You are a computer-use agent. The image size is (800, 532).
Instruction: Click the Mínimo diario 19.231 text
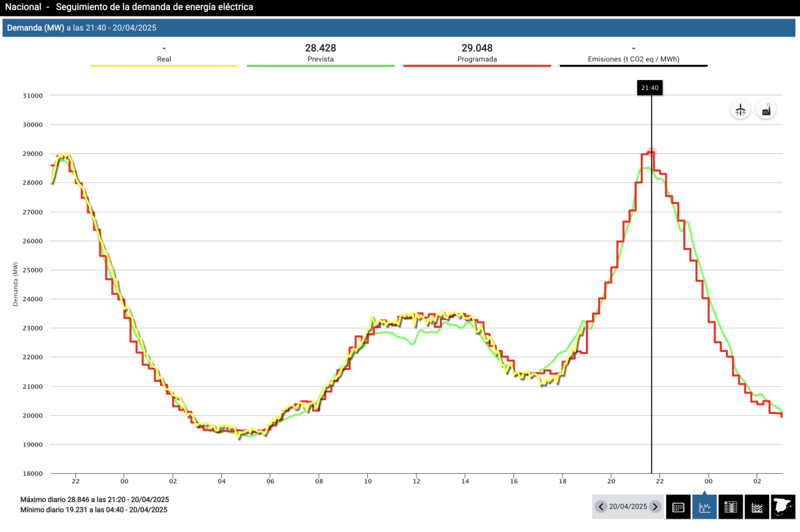[93, 510]
